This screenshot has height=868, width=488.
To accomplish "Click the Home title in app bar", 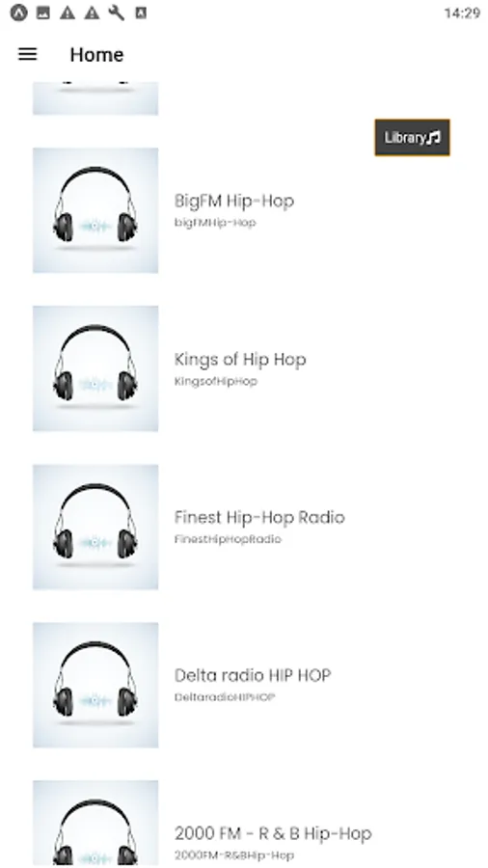I will (96, 55).
